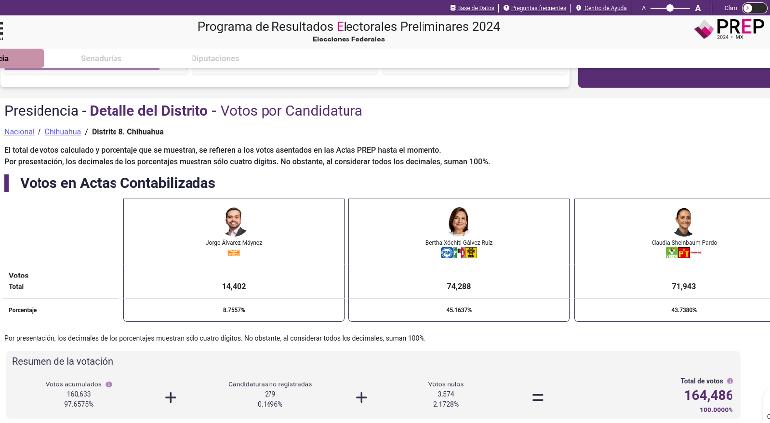Adjust the font size slider

tap(670, 7)
